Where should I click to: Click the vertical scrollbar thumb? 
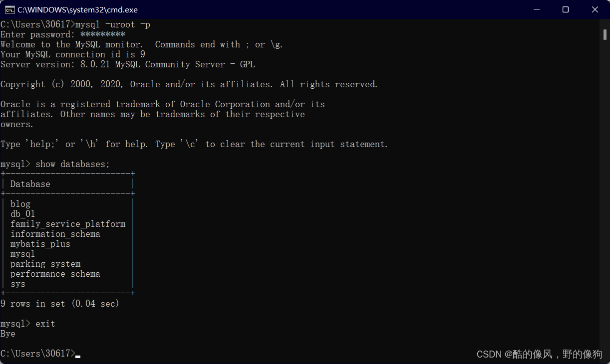[x=605, y=33]
